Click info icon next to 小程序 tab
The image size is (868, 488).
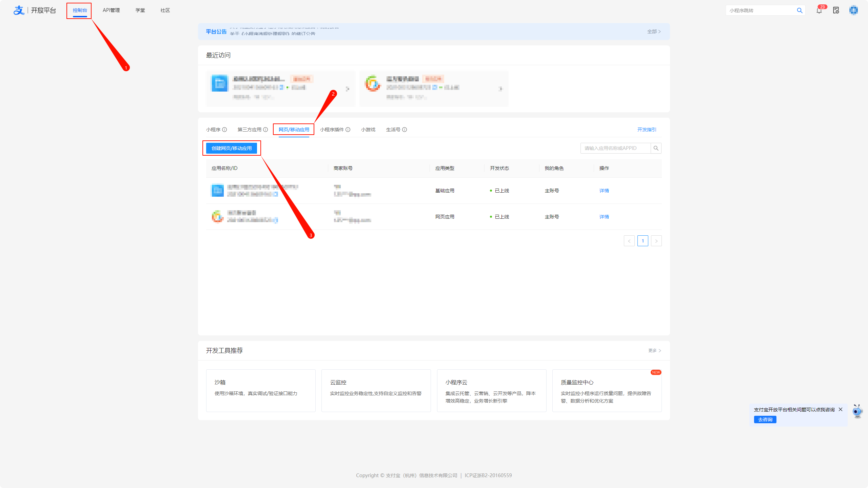coord(224,130)
